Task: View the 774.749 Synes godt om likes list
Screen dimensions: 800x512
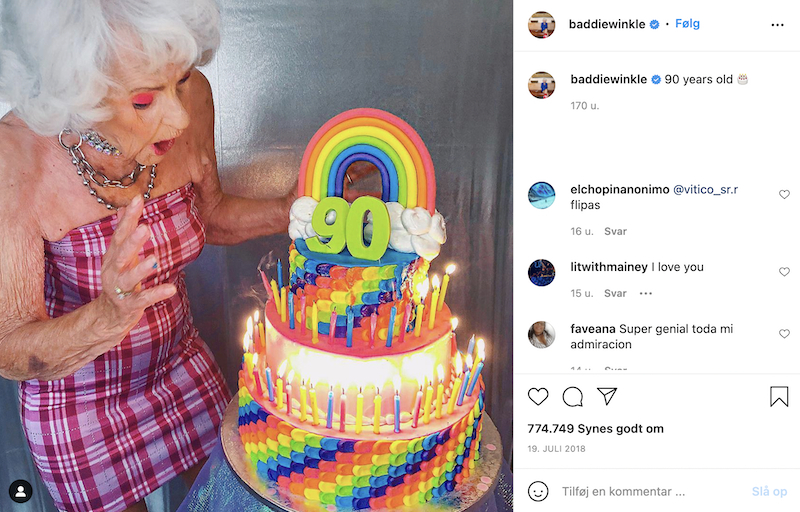Action: pos(595,429)
